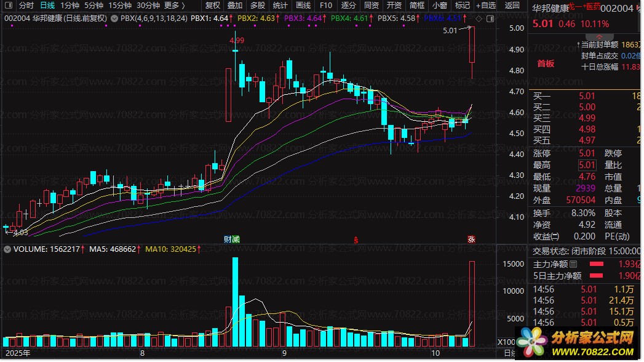Screen dimensions: 644x362
Task: Toggle the 画线 drawing mode
Action: (303, 6)
